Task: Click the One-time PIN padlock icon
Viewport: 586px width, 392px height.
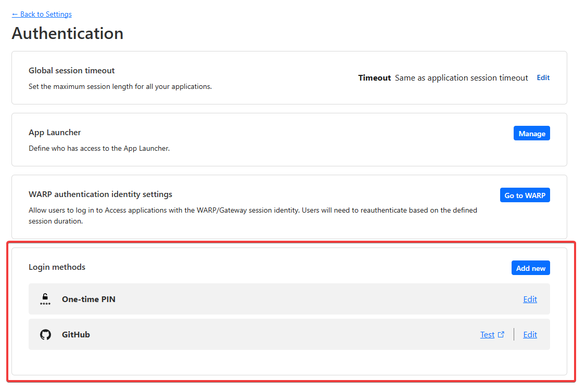Action: (x=45, y=299)
